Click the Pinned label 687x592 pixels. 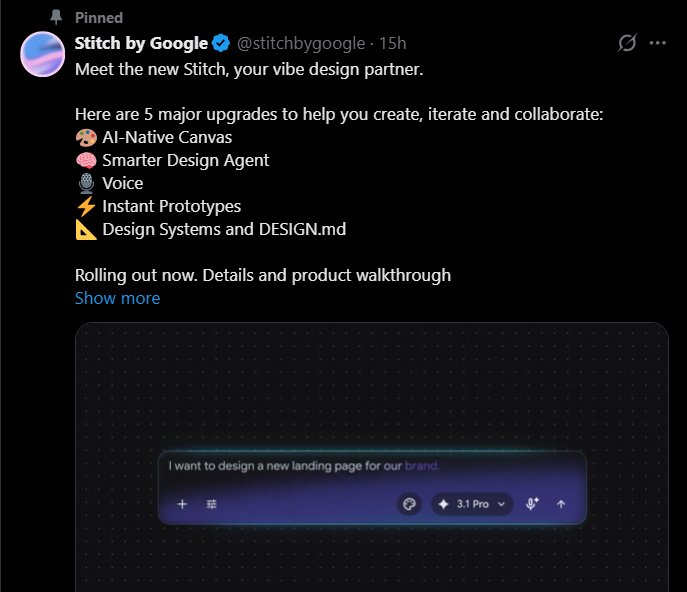(x=99, y=17)
